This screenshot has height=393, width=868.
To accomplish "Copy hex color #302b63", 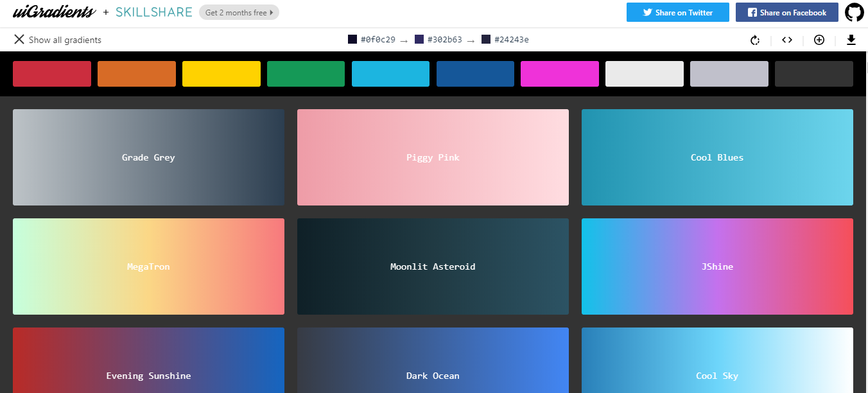I will (438, 40).
